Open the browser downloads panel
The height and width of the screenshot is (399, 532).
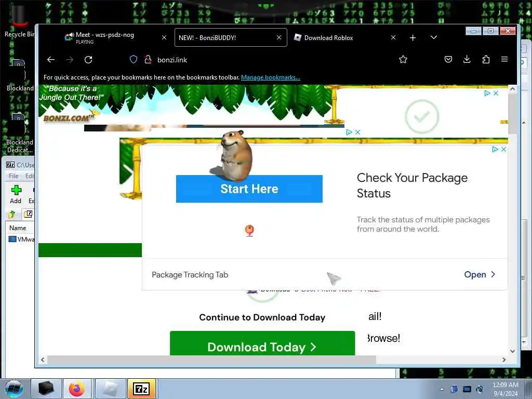467,60
